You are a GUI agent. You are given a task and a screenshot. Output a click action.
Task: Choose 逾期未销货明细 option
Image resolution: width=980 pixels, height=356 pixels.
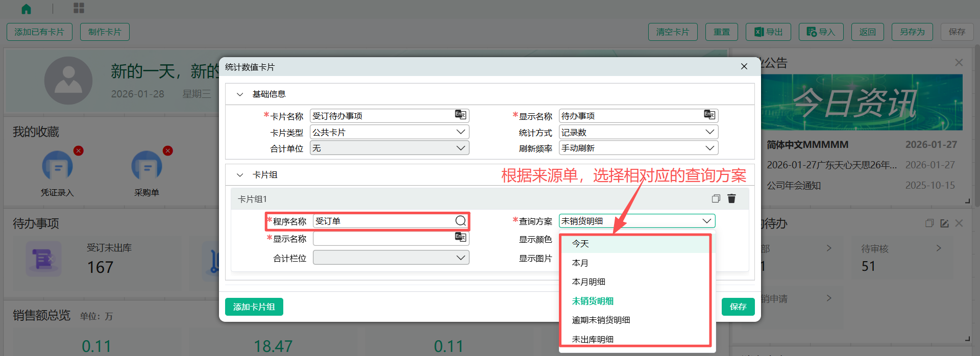[x=601, y=320]
